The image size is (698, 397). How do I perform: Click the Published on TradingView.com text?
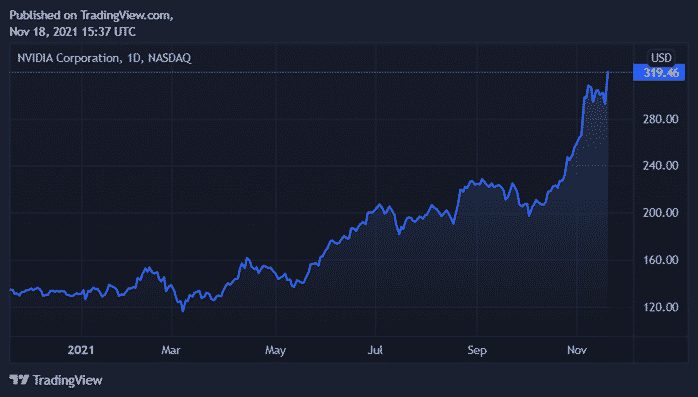pyautogui.click(x=91, y=15)
